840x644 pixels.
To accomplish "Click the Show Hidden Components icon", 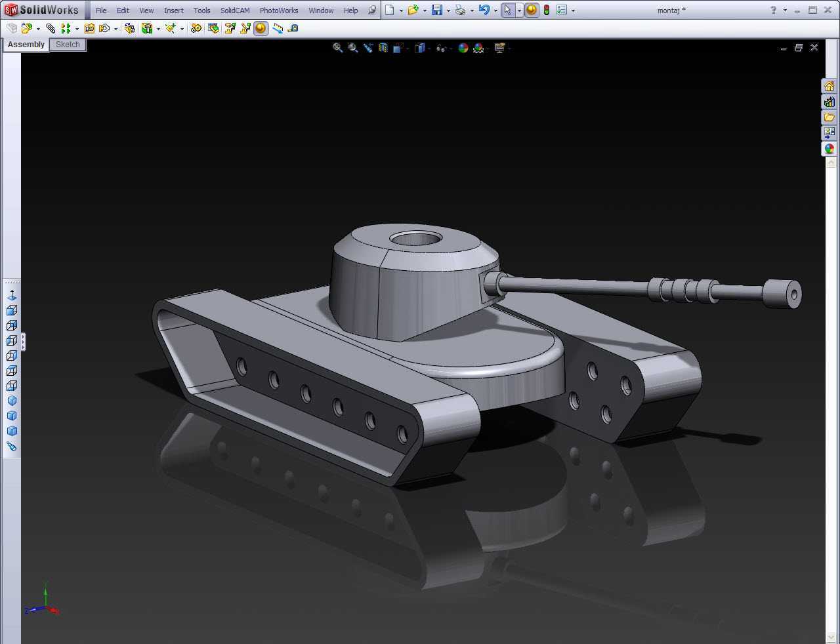I will click(x=130, y=28).
